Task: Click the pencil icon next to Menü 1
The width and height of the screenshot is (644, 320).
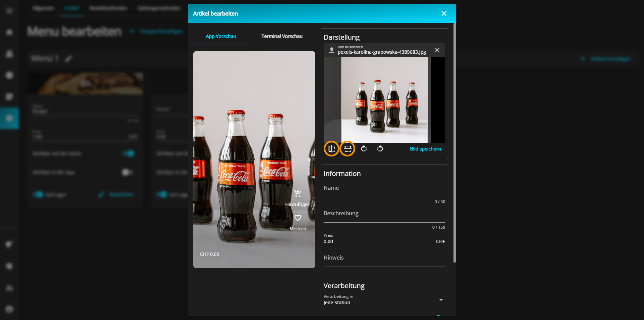Action: click(68, 59)
